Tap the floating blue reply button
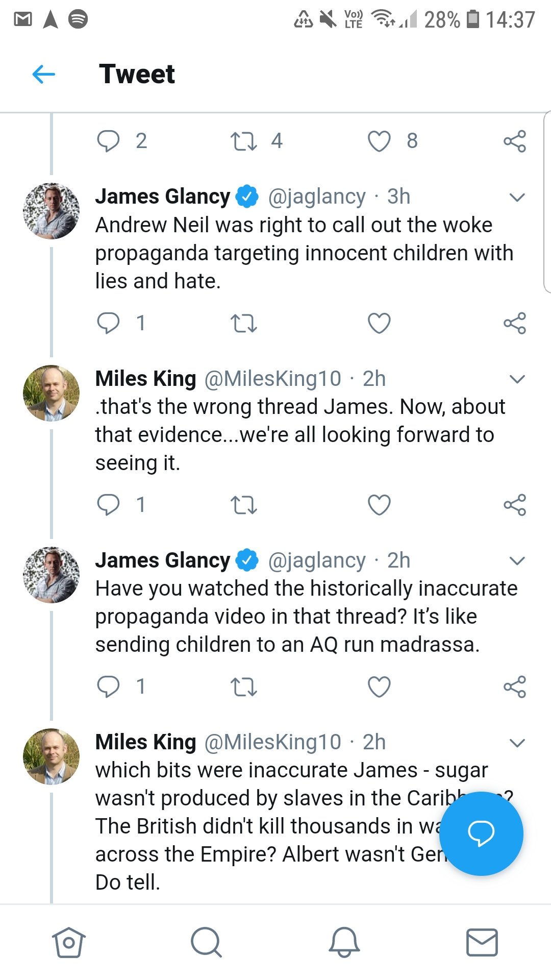The image size is (551, 980). [481, 833]
